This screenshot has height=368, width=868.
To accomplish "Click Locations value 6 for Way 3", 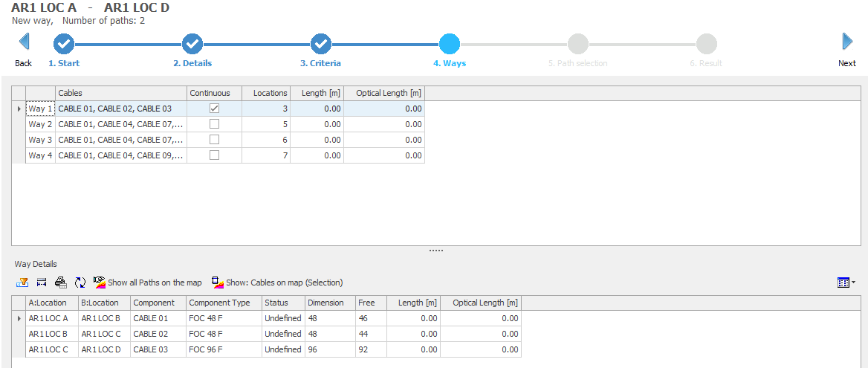I will click(x=266, y=140).
